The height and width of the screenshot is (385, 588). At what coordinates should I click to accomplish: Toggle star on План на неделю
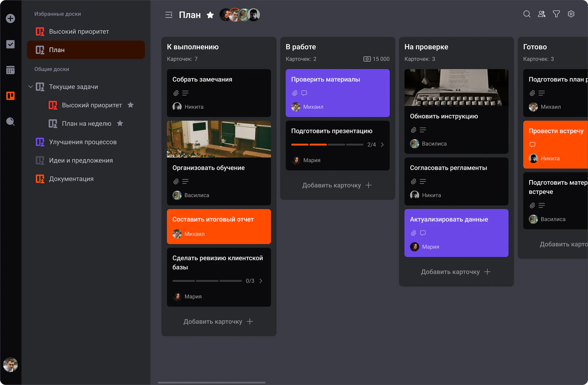[120, 123]
